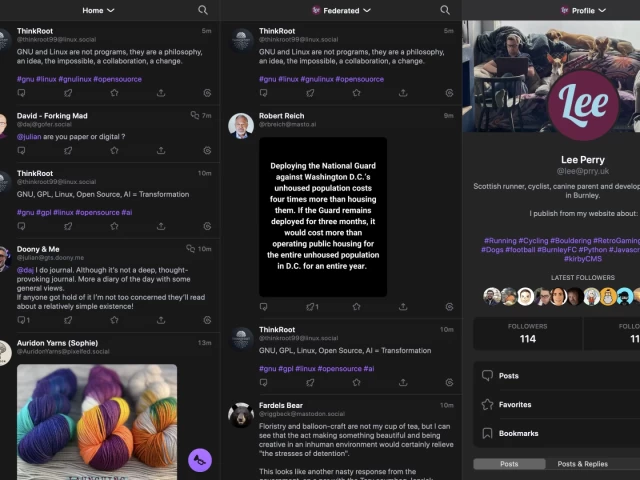Favorite Robert Reich's post
Screen dimensions: 640x480
pos(356,307)
